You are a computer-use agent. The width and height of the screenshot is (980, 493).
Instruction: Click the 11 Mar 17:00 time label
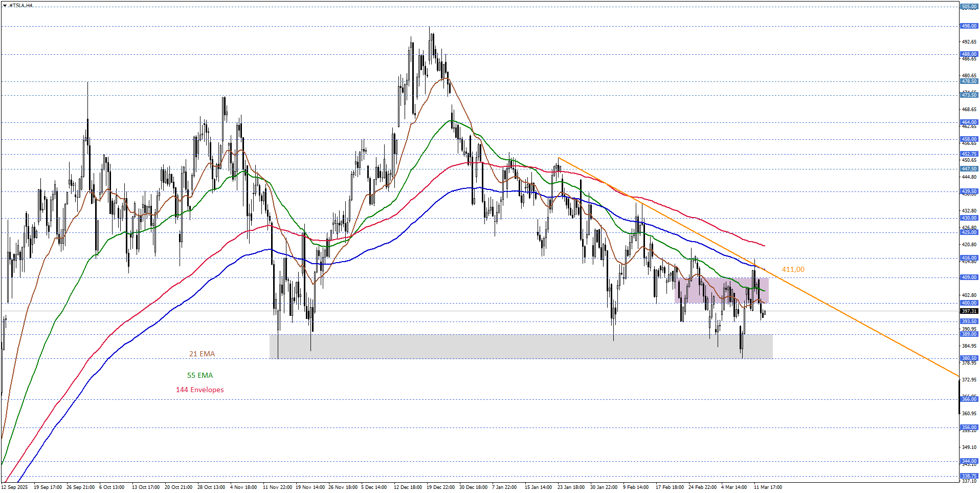click(768, 487)
